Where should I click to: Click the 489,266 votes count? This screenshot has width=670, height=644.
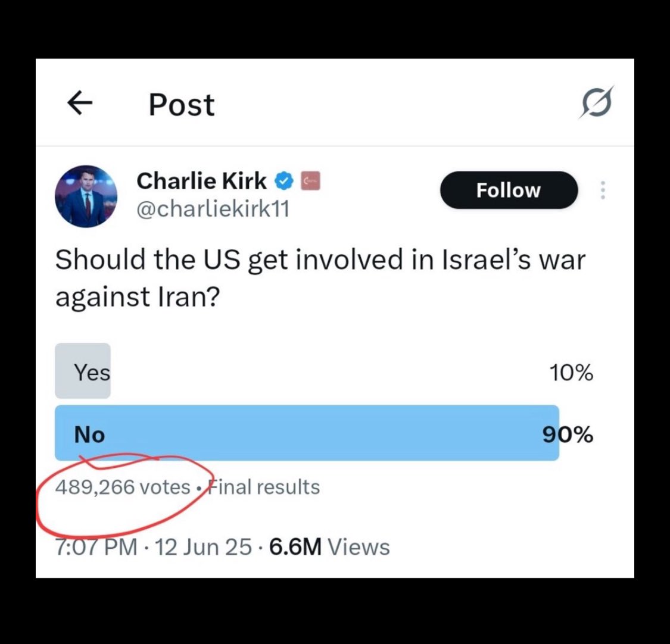coord(123,487)
